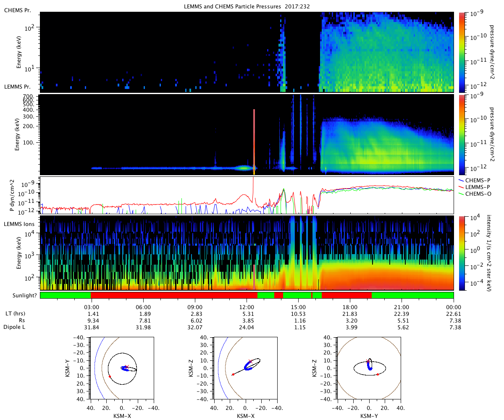Click the last green Sunlight segment ending at 00:00
Image resolution: width=504 pixels, height=420 pixels.
(x=413, y=295)
